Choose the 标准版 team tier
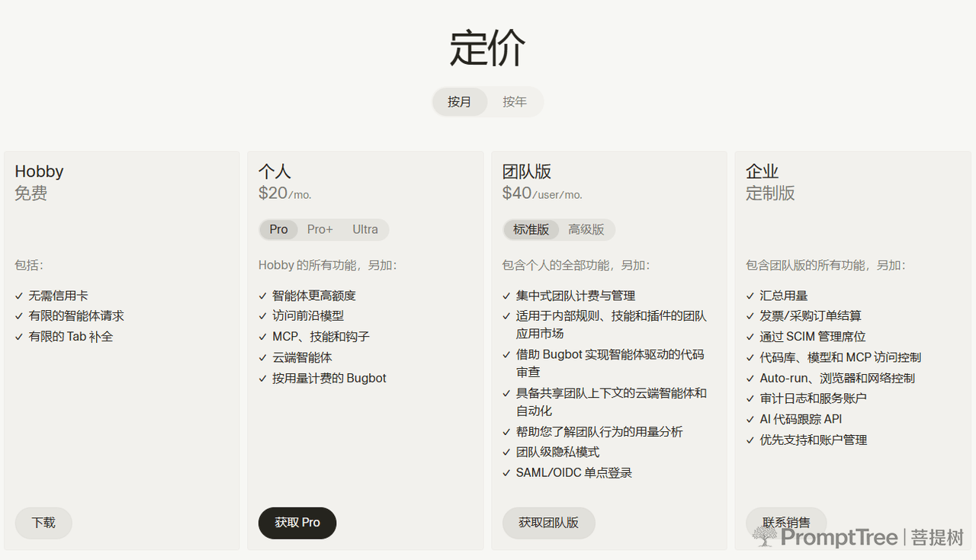This screenshot has width=976, height=560. point(531,229)
